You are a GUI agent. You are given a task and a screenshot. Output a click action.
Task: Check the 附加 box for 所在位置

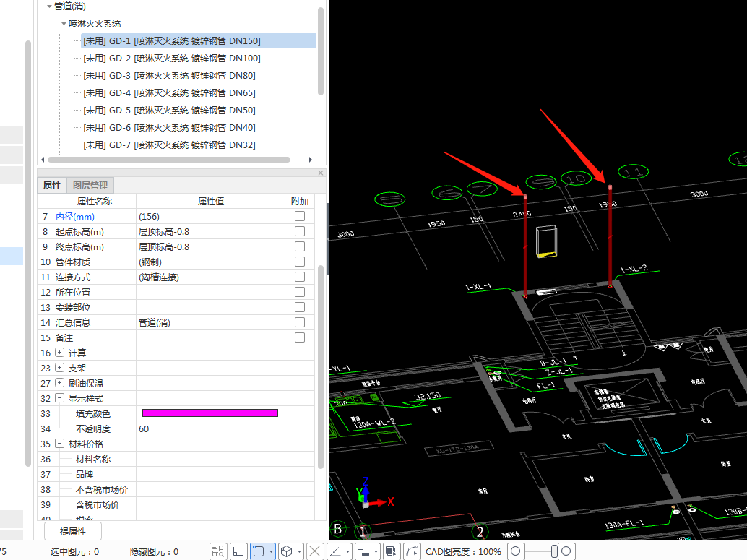pos(300,292)
